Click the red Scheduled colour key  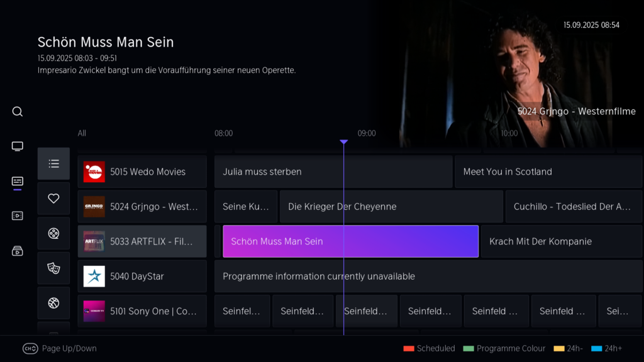click(x=428, y=348)
